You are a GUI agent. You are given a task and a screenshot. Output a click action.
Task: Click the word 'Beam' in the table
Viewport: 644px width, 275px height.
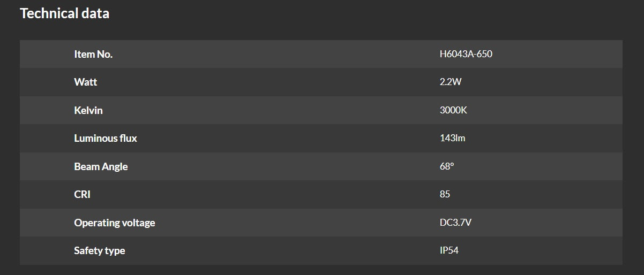tap(87, 166)
